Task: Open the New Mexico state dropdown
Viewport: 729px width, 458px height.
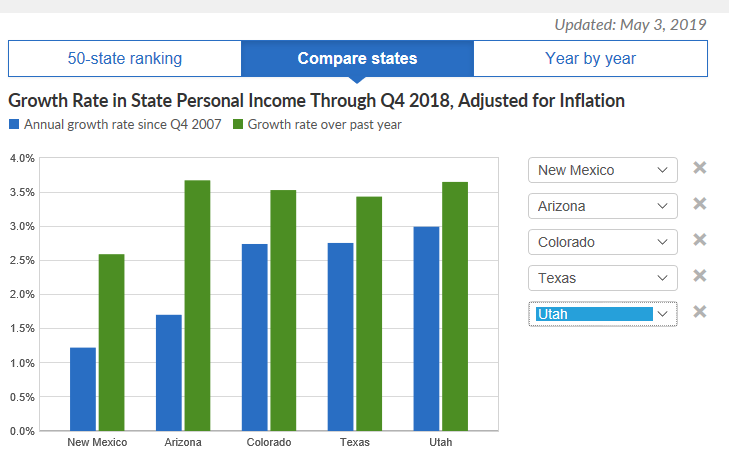Action: pos(603,170)
